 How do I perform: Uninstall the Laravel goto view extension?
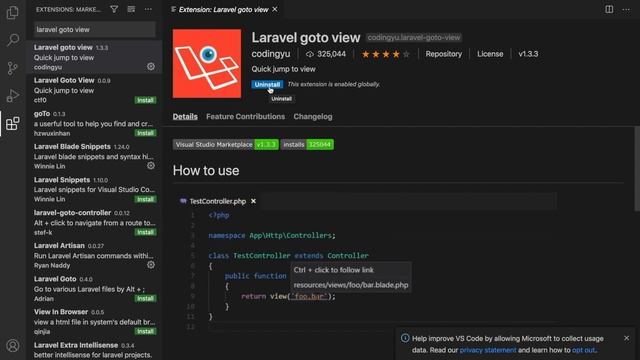267,84
